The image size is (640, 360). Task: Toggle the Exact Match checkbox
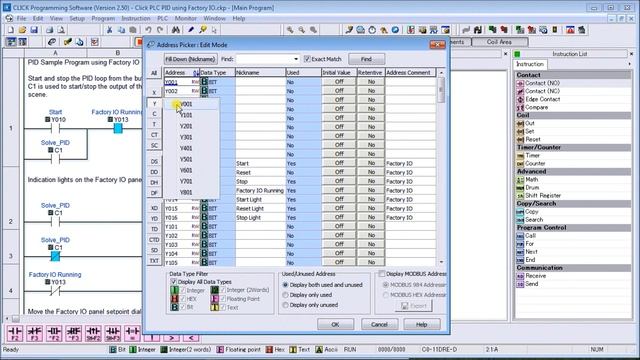307,59
